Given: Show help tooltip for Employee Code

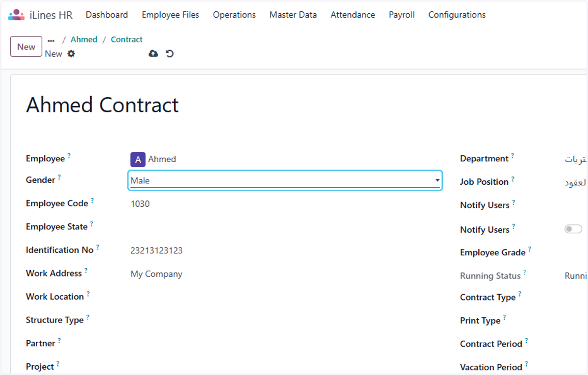Looking at the screenshot, I should [92, 200].
